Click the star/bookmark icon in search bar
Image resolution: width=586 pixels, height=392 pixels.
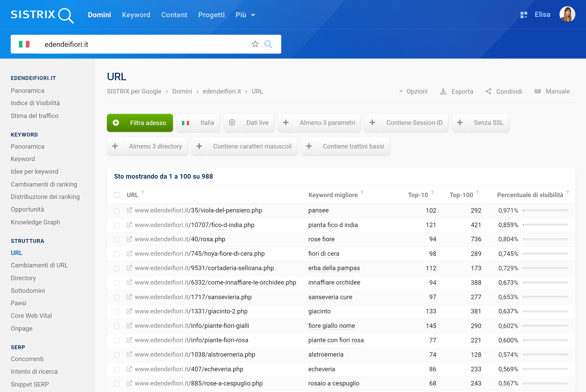(x=255, y=44)
